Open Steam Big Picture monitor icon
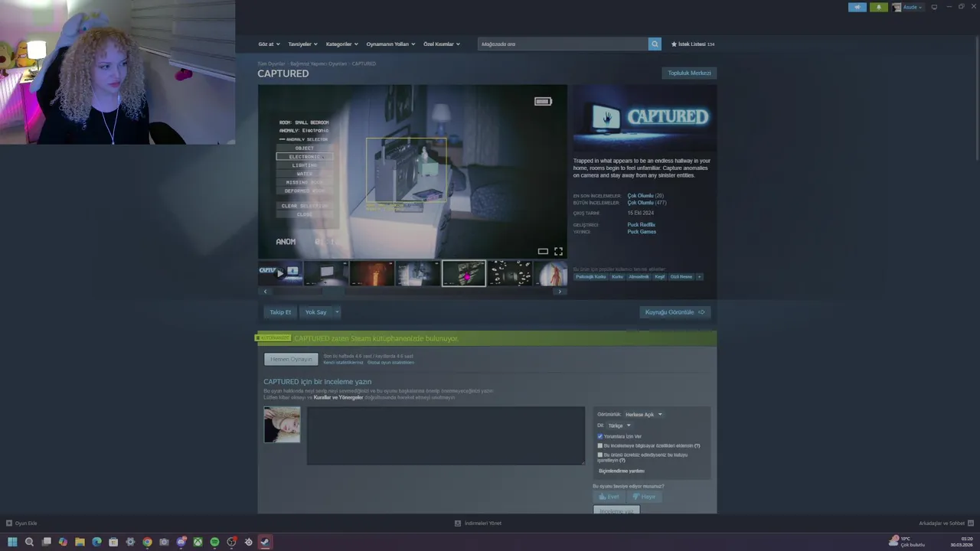 (934, 7)
